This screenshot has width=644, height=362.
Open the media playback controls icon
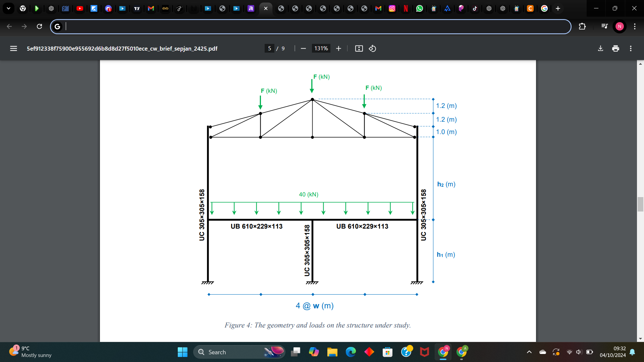pos(604,26)
